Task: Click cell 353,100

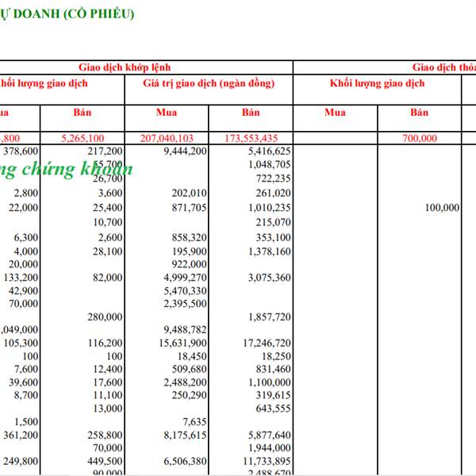Action: 273,237
